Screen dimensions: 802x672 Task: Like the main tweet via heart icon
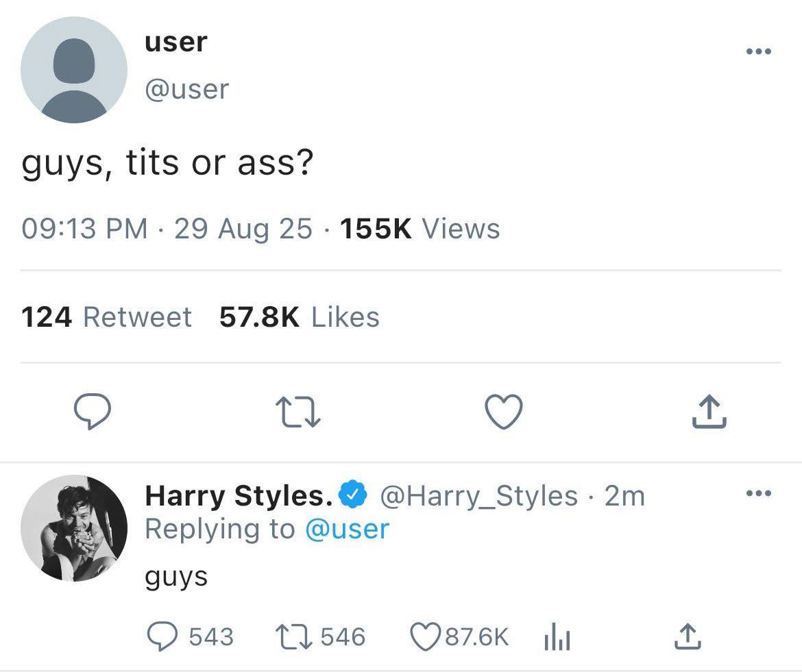[504, 412]
